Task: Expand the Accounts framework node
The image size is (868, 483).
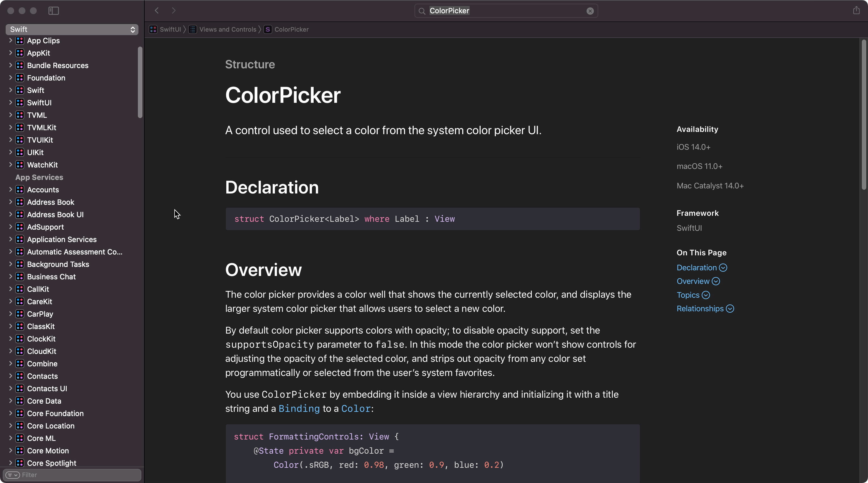Action: click(10, 190)
